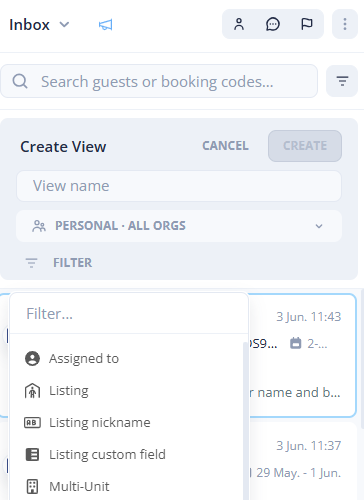Click the CREATE button

pos(305,146)
